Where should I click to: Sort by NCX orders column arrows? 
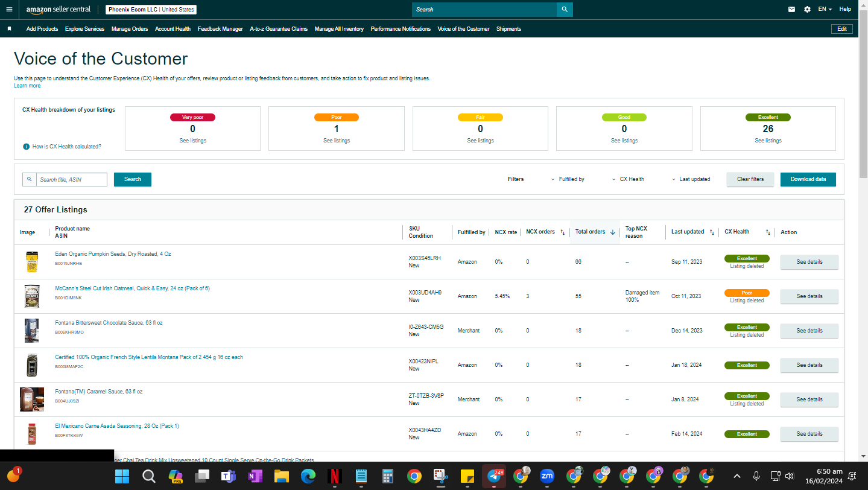563,232
